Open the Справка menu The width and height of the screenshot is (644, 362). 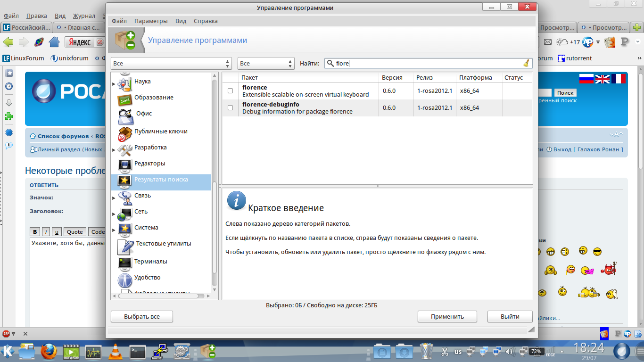(x=206, y=21)
